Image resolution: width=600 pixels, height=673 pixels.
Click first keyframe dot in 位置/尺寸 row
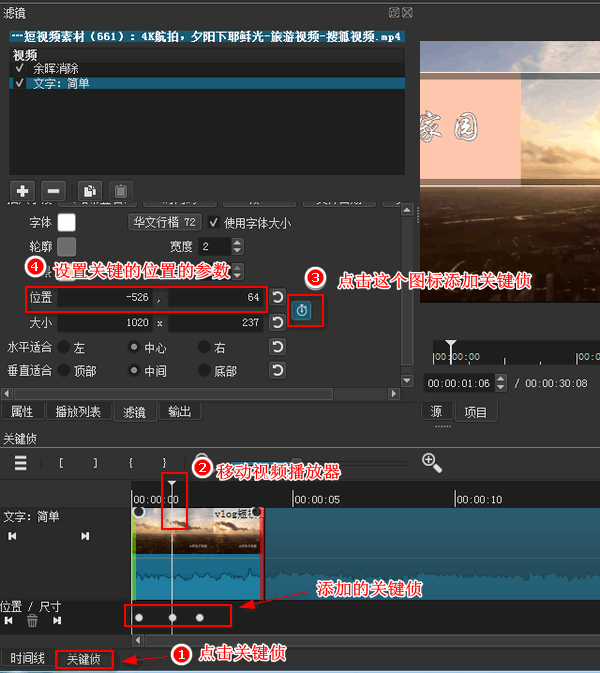[139, 618]
